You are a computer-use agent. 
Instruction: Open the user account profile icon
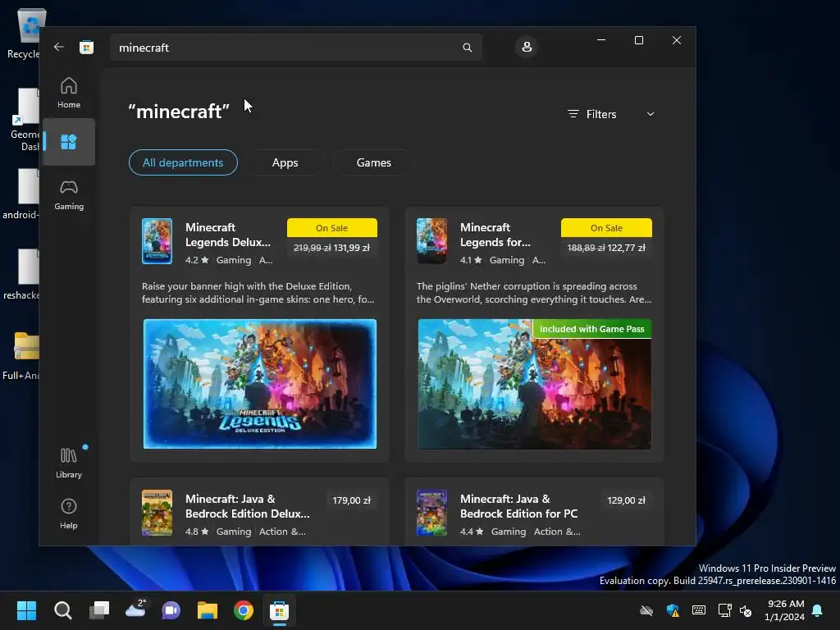pos(527,47)
